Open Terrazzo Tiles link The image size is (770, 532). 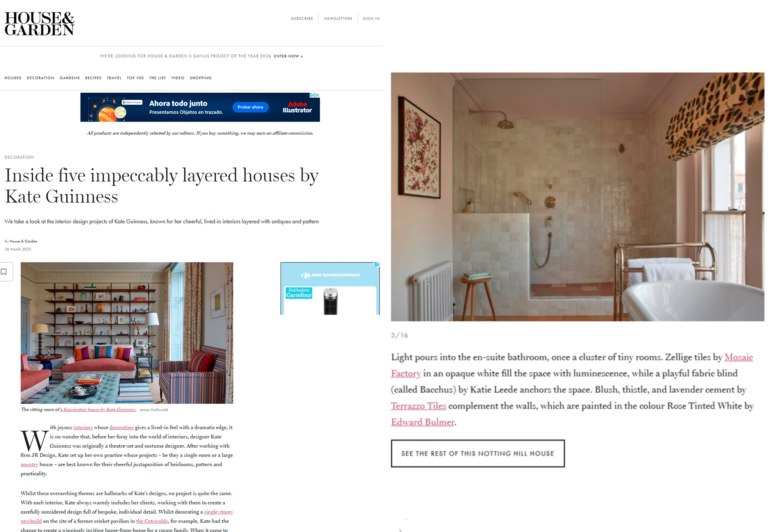click(418, 406)
